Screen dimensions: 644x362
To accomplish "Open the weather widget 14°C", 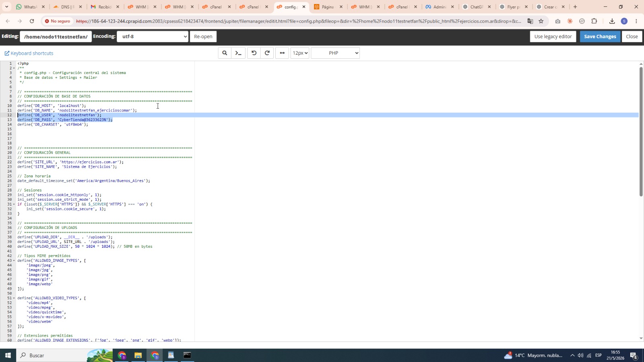I will point(533,356).
